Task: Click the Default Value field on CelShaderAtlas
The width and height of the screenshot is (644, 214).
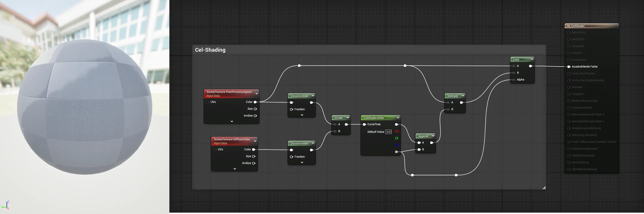Action: pos(388,132)
